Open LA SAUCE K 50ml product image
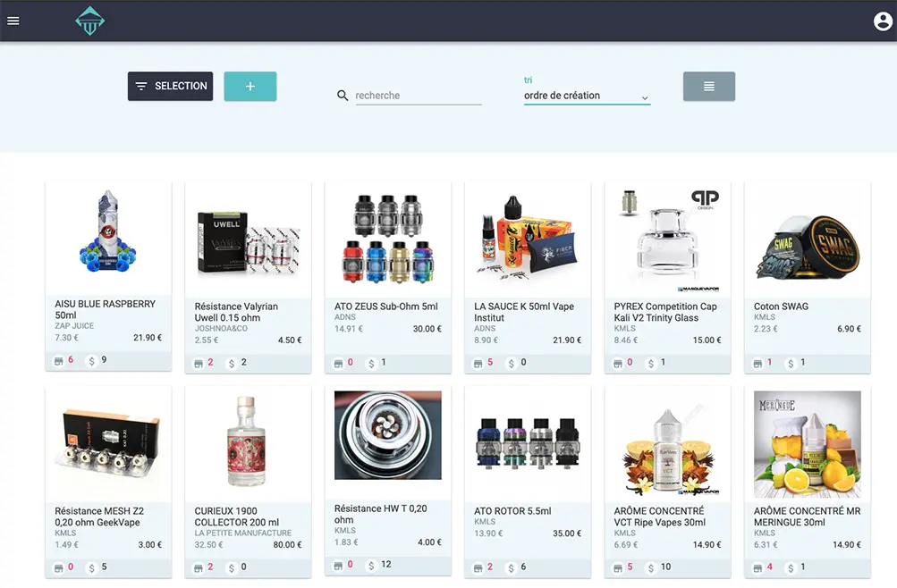 tap(527, 239)
